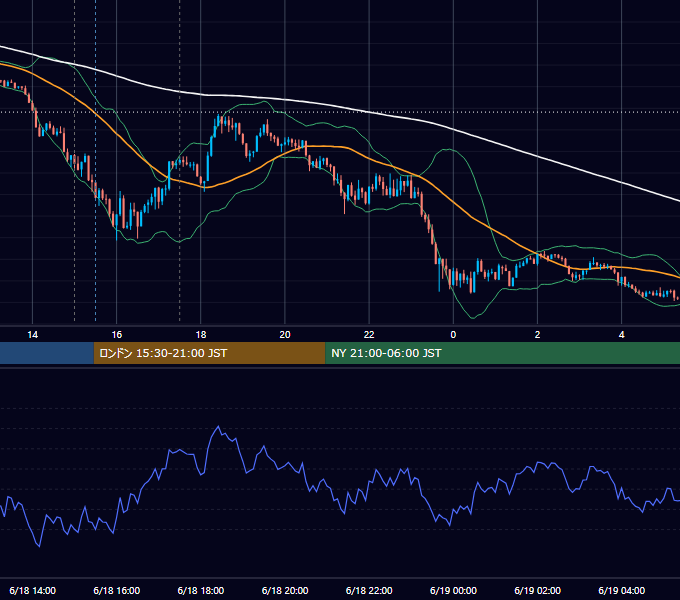Click the 2 hour label on upper axis

(537, 335)
